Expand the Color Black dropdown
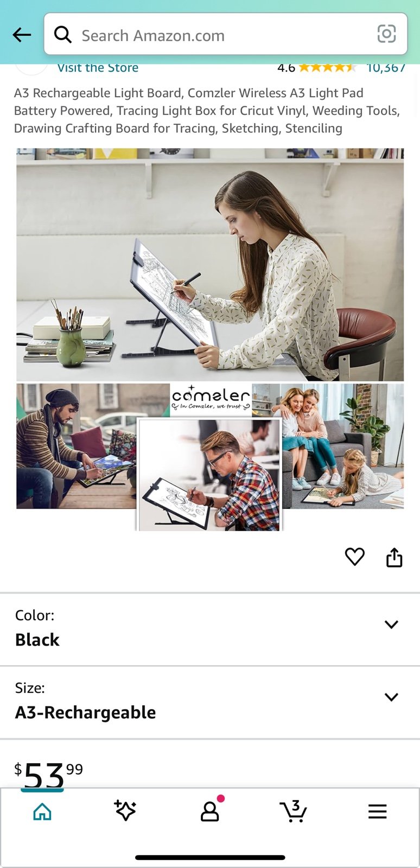This screenshot has width=420, height=868. [210, 630]
